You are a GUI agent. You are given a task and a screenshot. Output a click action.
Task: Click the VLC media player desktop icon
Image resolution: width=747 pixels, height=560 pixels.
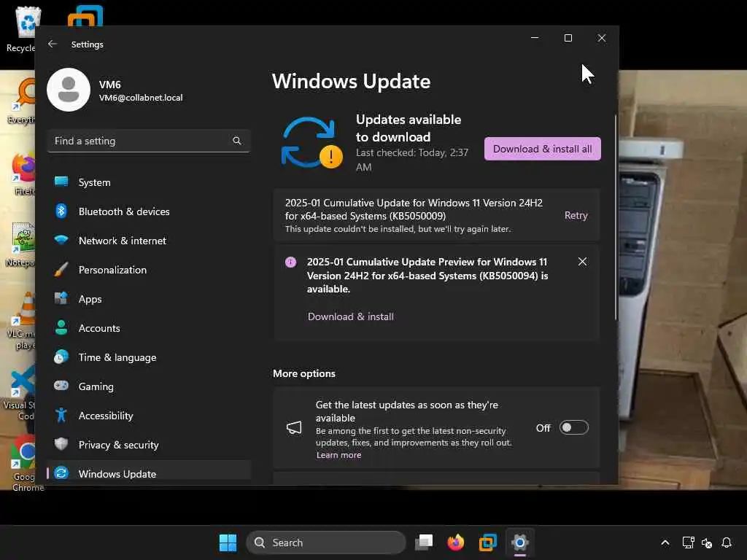[x=22, y=321]
